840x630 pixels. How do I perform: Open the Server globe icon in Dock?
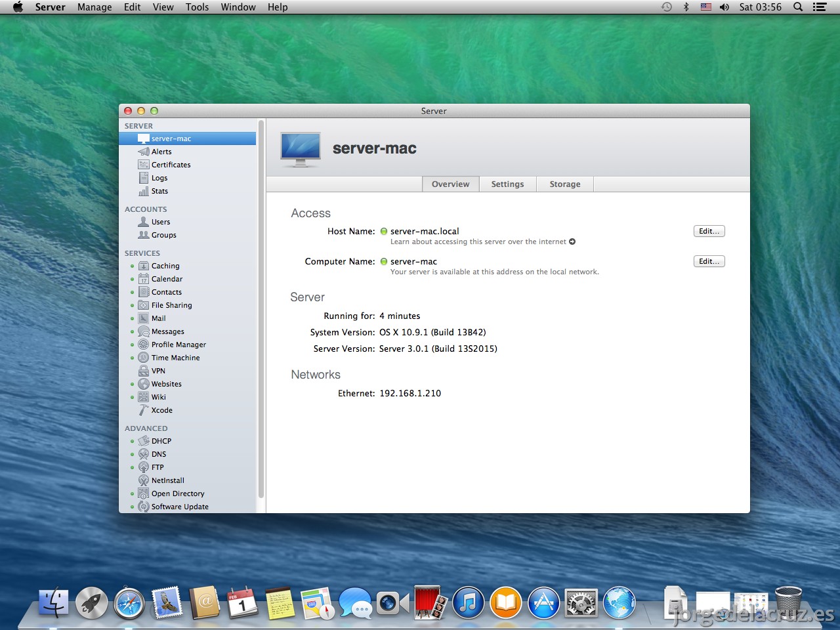point(619,602)
